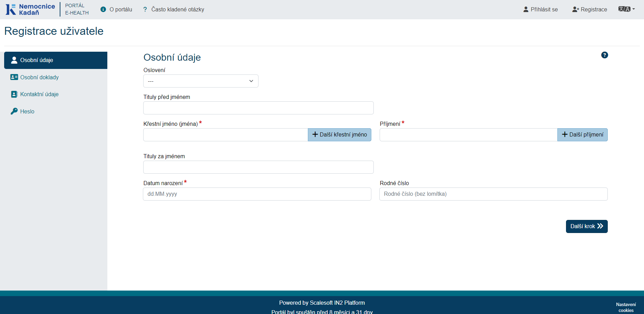Click the contact book icon for Kontaktní údaje

(14, 94)
